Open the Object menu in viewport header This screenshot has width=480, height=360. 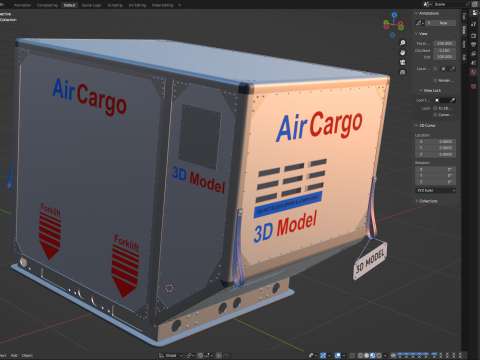pyautogui.click(x=27, y=355)
